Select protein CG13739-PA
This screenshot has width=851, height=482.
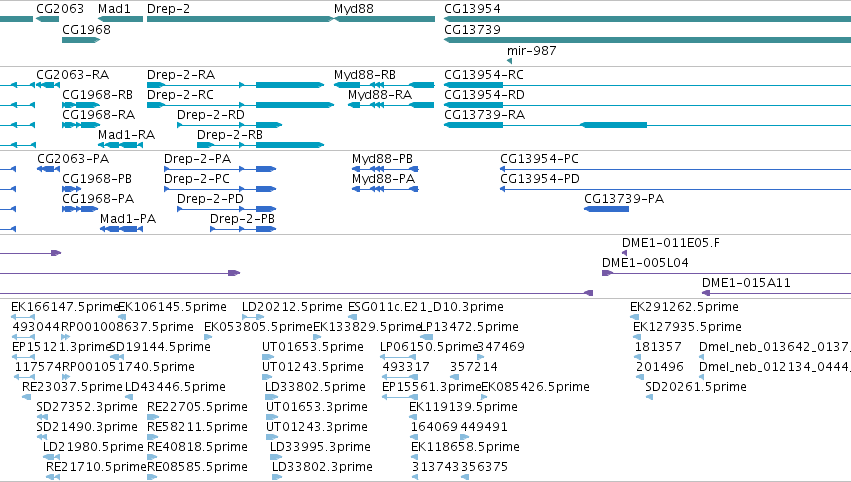click(624, 199)
